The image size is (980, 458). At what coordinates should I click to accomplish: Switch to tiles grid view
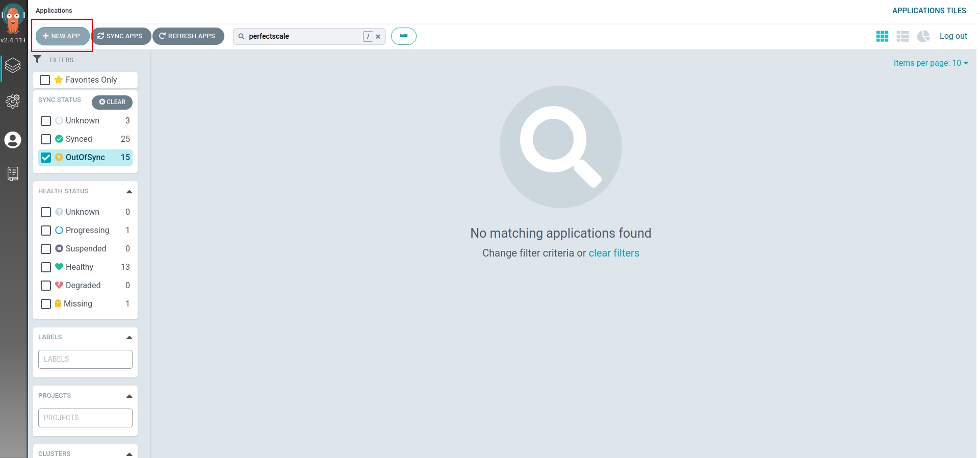tap(882, 36)
